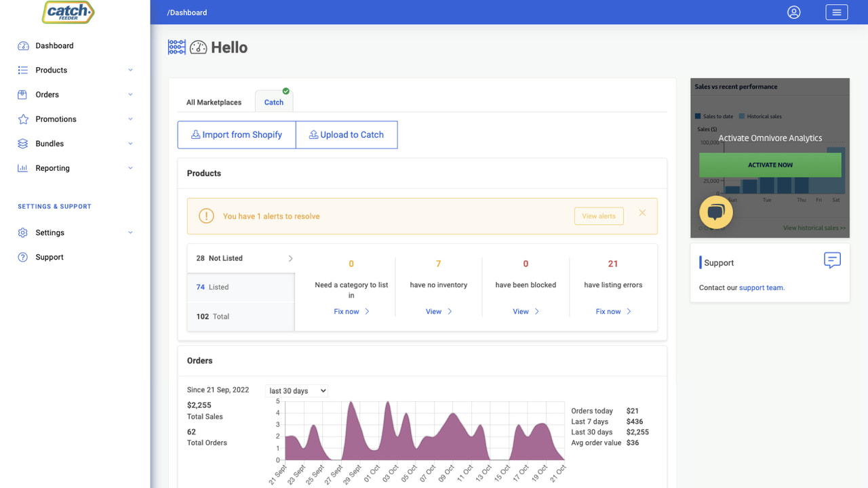Expand the Products sidebar section

click(x=130, y=70)
